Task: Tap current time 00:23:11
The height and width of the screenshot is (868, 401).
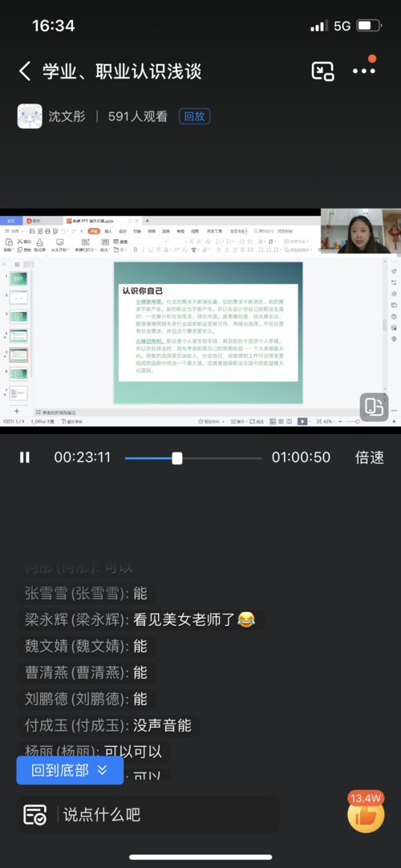Action: pos(83,457)
